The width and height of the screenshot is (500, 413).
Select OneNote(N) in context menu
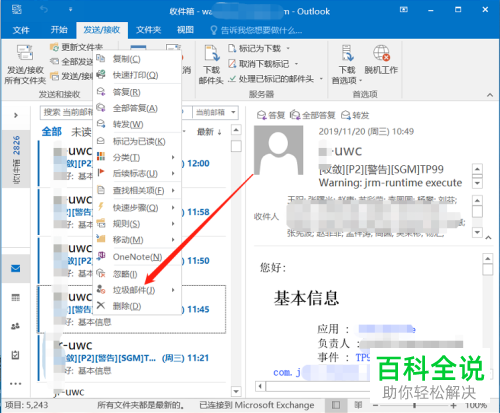point(137,257)
